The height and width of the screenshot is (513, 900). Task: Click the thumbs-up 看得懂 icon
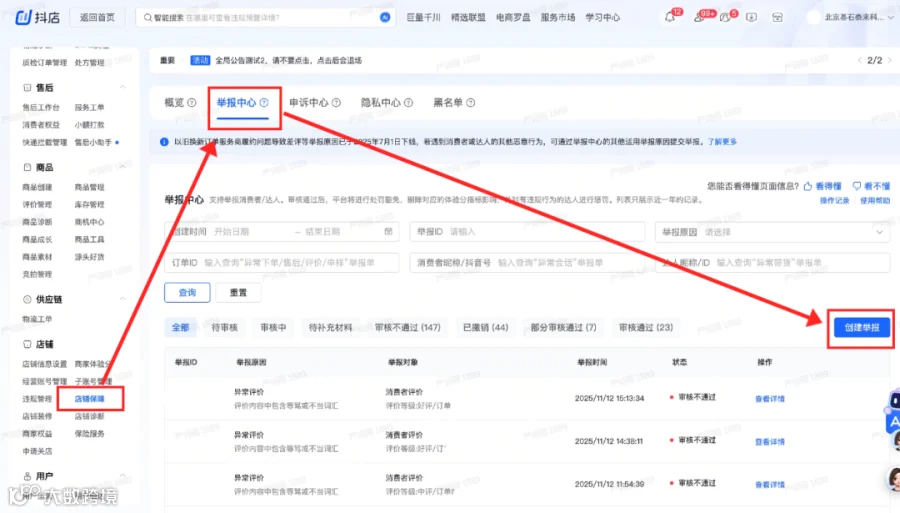(x=808, y=186)
